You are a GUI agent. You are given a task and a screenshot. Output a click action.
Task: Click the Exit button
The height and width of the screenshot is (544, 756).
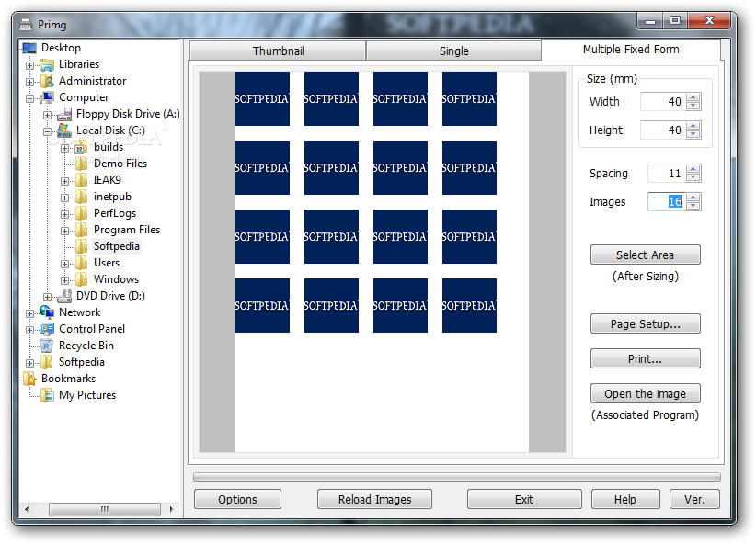click(x=524, y=499)
